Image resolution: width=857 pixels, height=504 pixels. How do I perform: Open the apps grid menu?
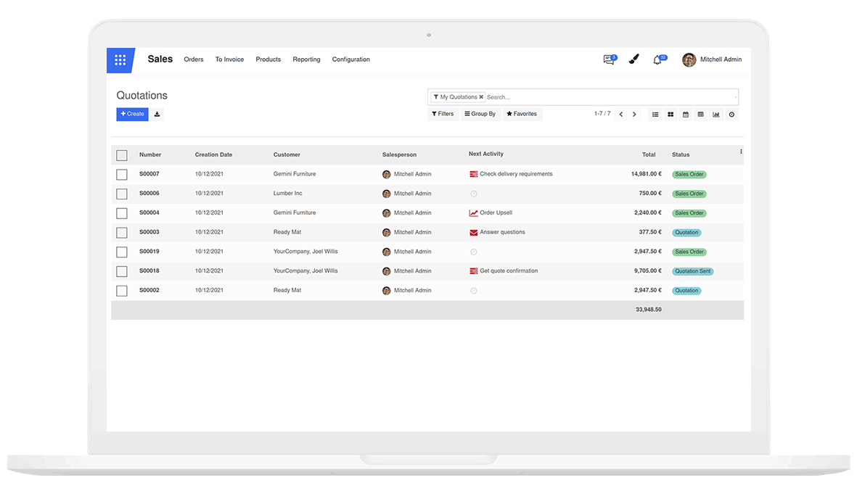click(x=120, y=60)
